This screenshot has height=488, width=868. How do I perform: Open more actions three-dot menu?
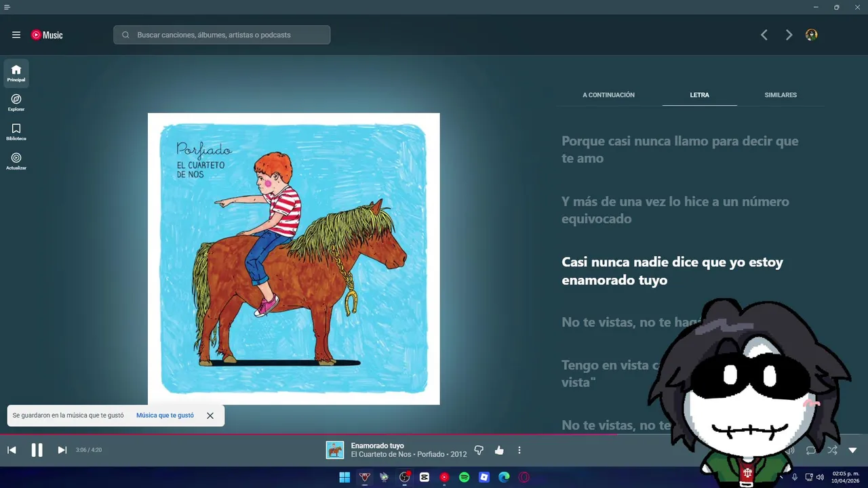[519, 450]
